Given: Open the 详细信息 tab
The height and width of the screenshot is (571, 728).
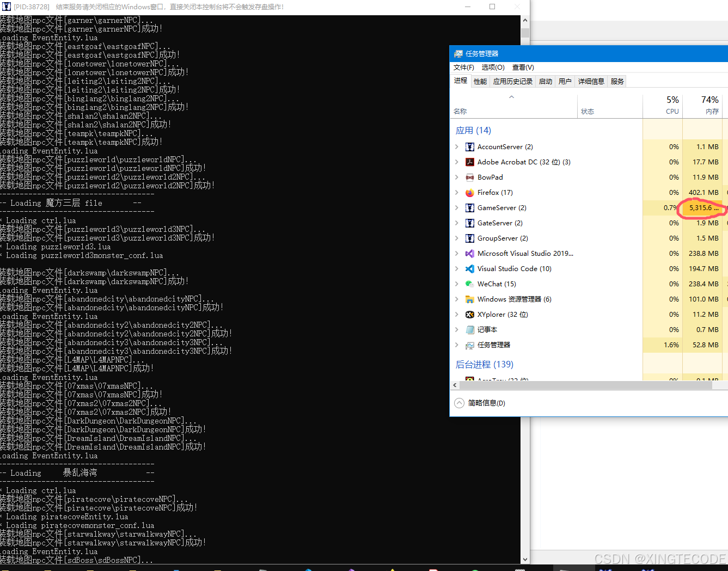Looking at the screenshot, I should [591, 82].
